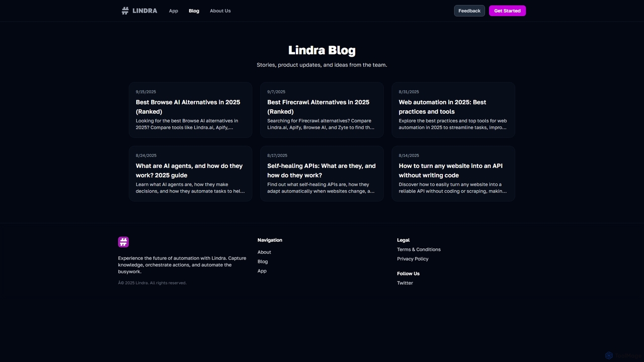Click the pink Lindra logo icon in footer

[123, 242]
